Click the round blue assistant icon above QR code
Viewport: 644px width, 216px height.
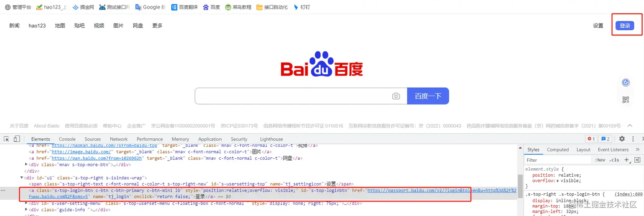pos(626,82)
